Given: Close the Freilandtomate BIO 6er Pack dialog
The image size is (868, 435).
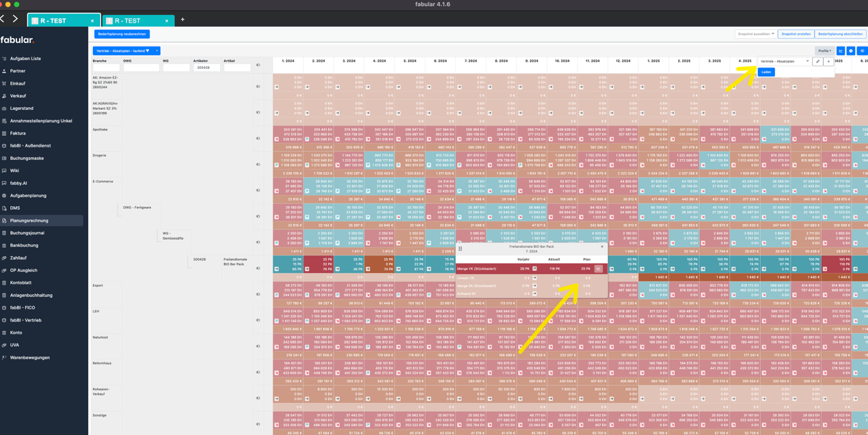Looking at the screenshot, I should coord(602,247).
